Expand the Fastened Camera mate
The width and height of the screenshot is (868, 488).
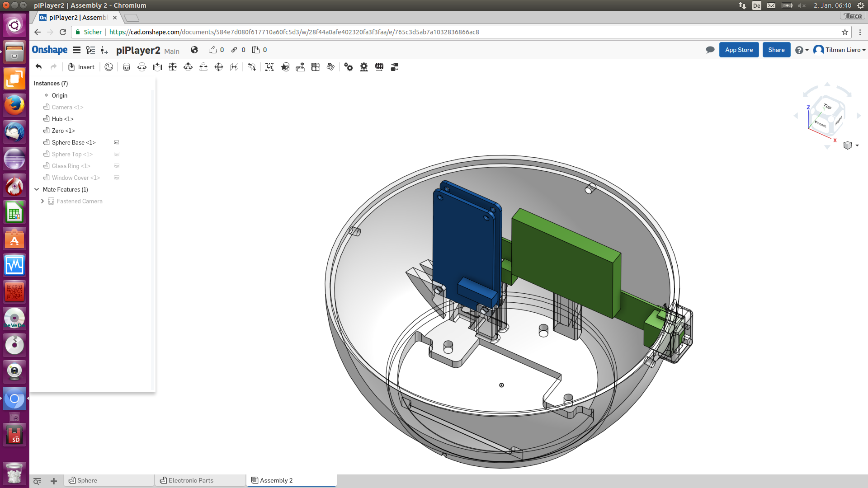coord(42,201)
